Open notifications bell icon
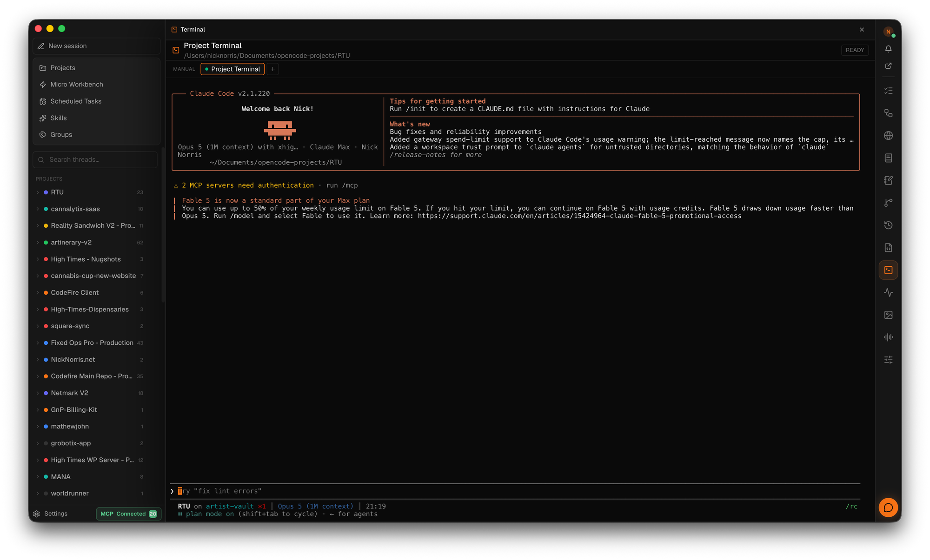This screenshot has height=560, width=930. pyautogui.click(x=888, y=49)
